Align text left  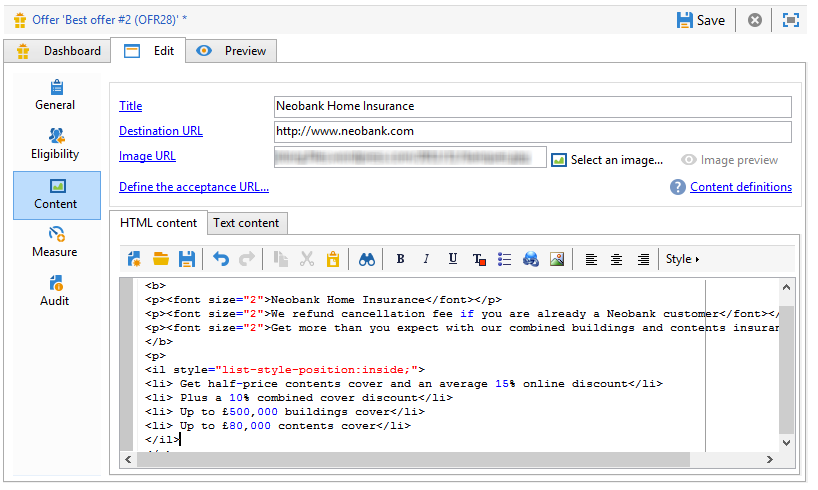(x=591, y=259)
